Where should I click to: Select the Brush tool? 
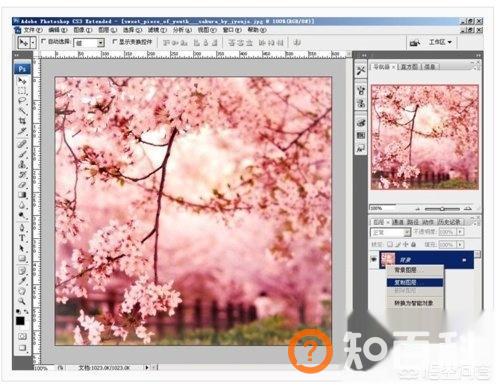[22, 154]
